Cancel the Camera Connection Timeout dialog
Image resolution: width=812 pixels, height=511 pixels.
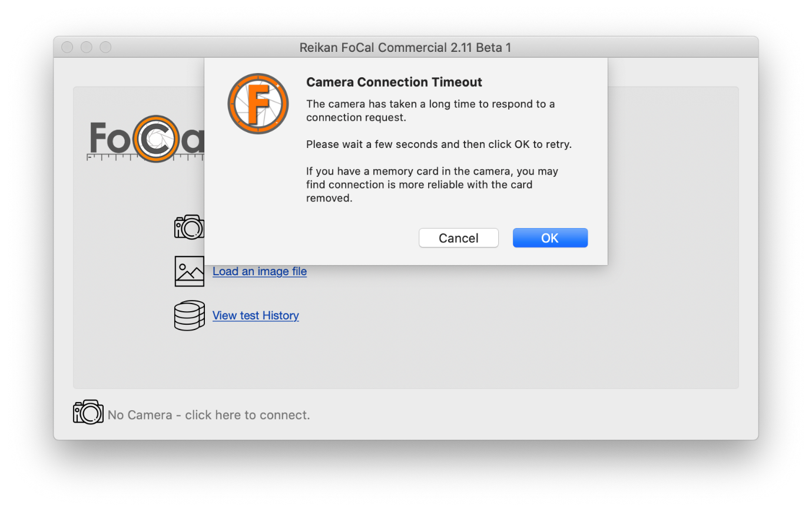(x=459, y=238)
